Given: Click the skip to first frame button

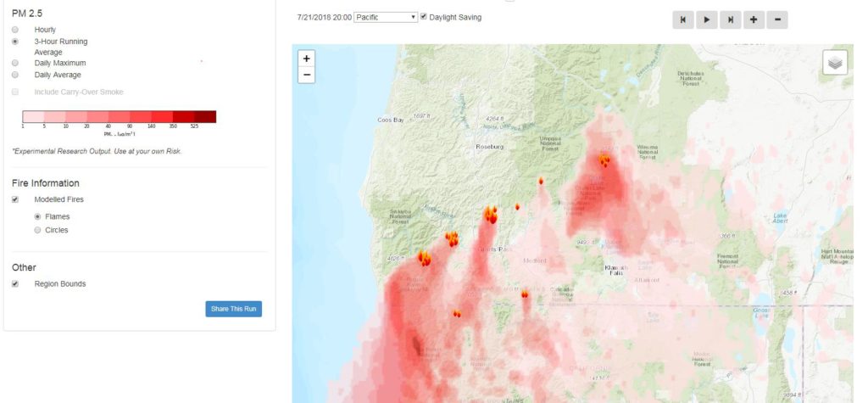Looking at the screenshot, I should (x=683, y=20).
